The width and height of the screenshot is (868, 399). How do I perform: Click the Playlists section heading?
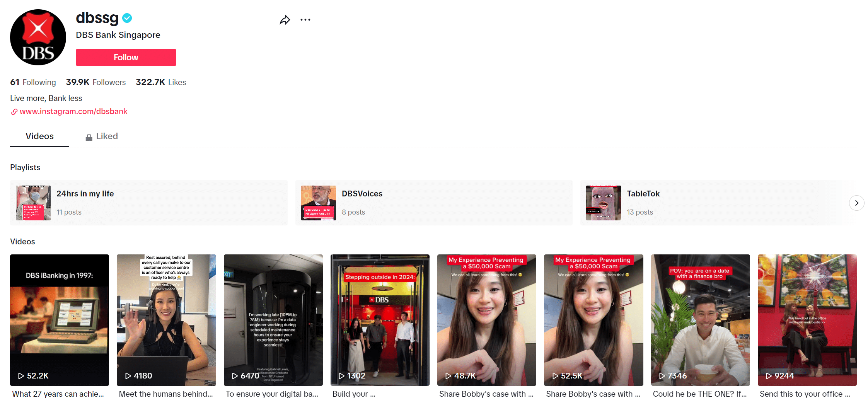(25, 167)
